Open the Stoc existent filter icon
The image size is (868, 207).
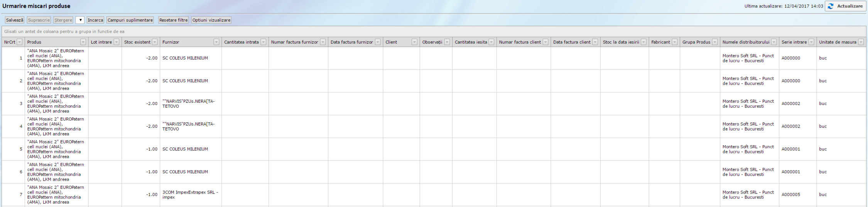[155, 42]
